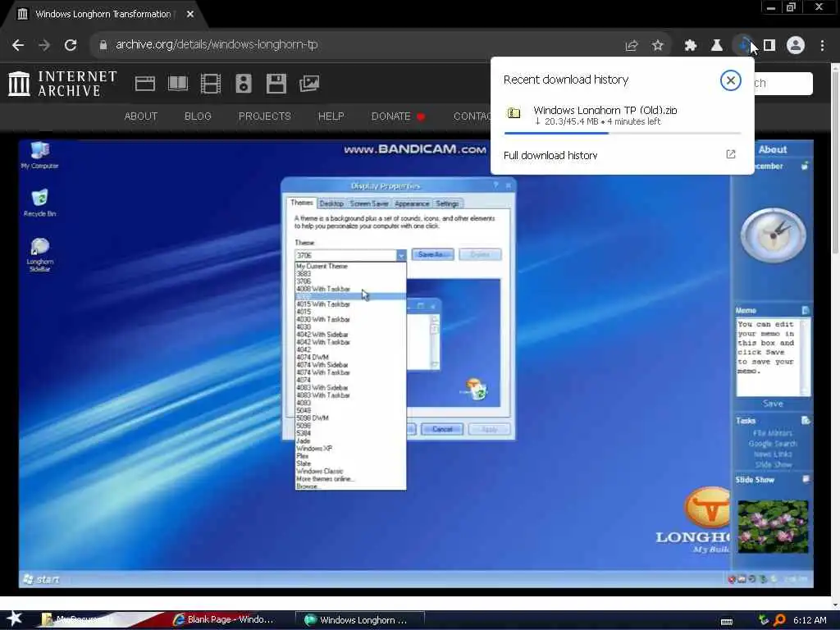The image size is (840, 630).
Task: Open the ABOUT nav link
Action: point(141,116)
